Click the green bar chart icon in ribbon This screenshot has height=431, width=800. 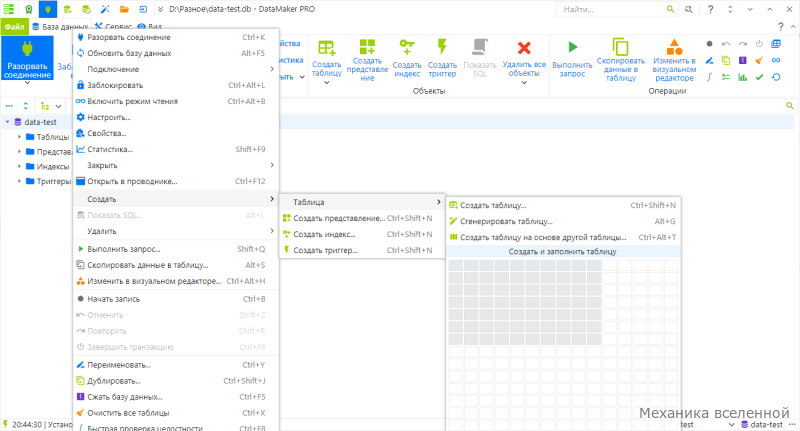pos(743,77)
